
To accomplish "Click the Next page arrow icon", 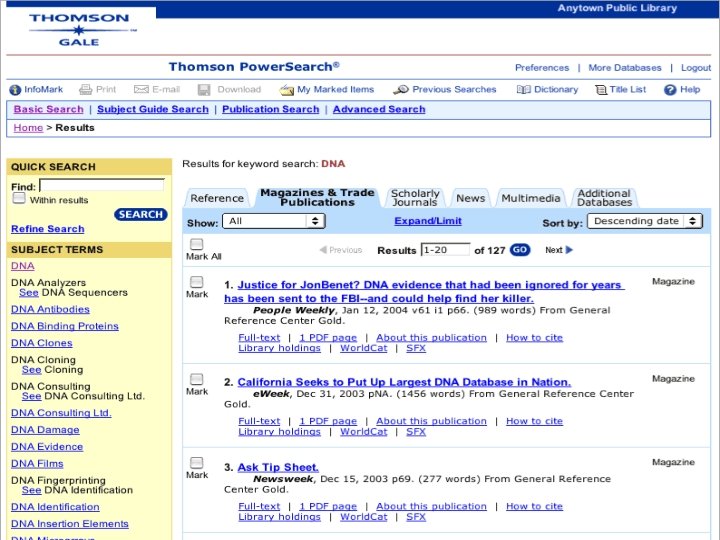I will click(569, 250).
